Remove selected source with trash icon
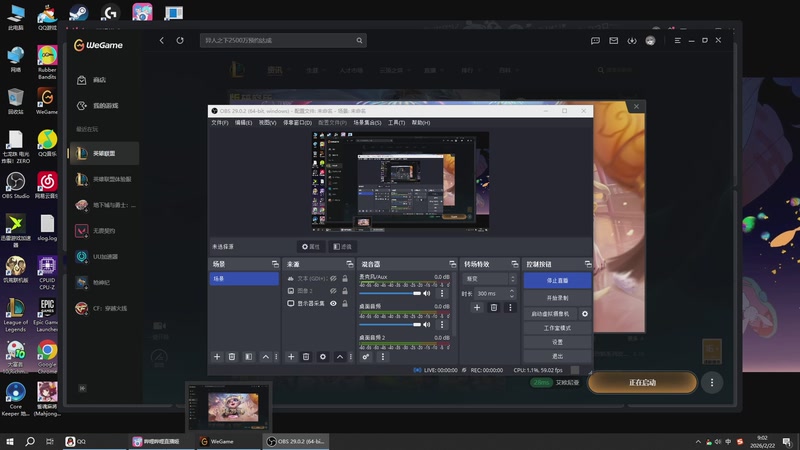 click(306, 357)
